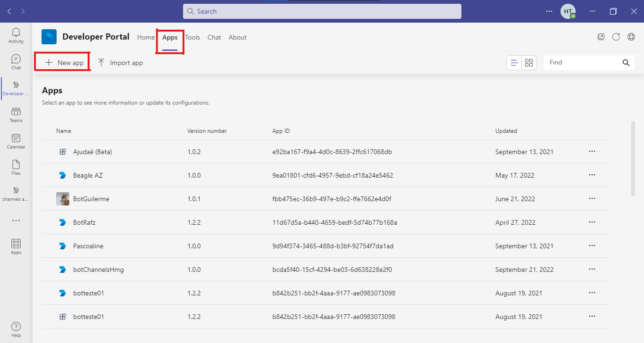Click the vertical scrollbar of the apps list
The width and height of the screenshot is (644, 343).
(x=633, y=158)
